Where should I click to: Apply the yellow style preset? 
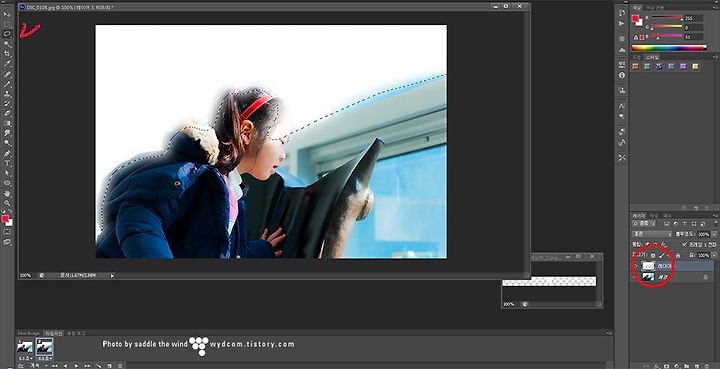pos(695,67)
